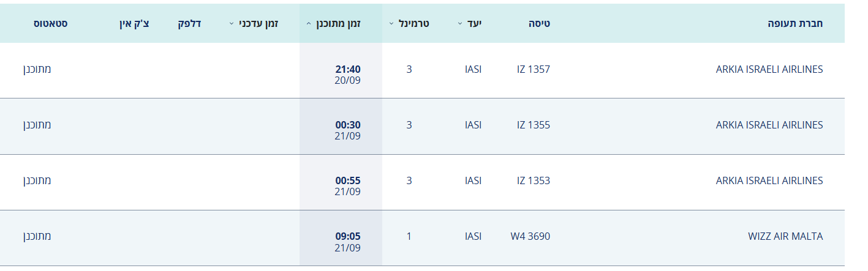868x271 pixels.
Task: Click the status מתוכנן in the Wizz Air row
Action: point(37,236)
